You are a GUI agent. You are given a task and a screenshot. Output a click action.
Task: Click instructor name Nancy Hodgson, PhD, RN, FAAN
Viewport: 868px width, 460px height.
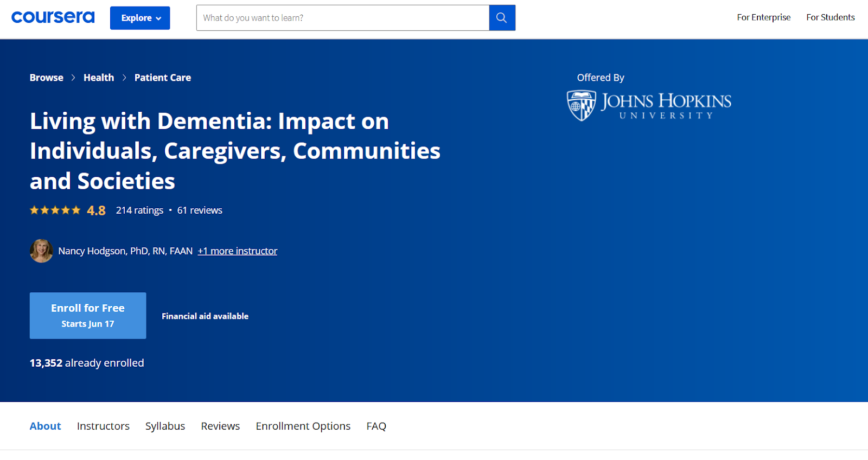(x=125, y=251)
